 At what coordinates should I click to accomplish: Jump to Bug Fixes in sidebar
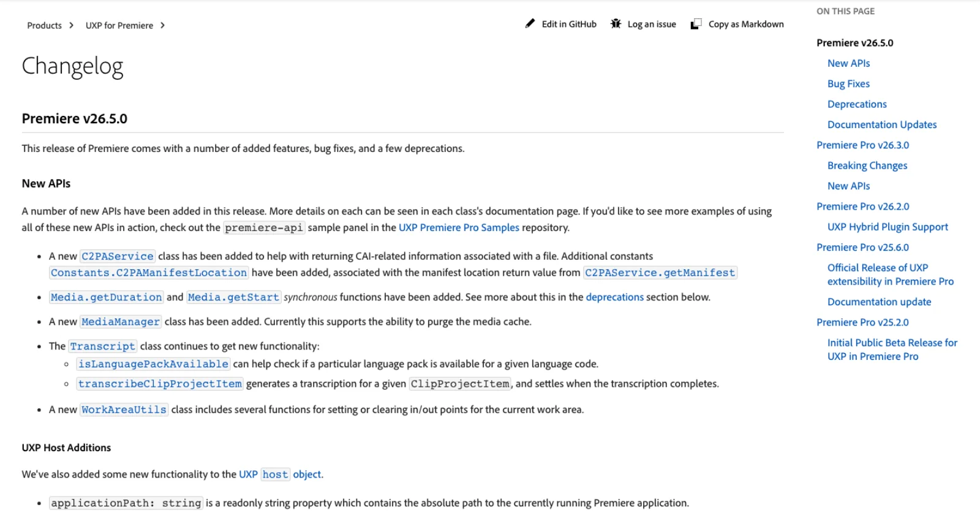[848, 84]
